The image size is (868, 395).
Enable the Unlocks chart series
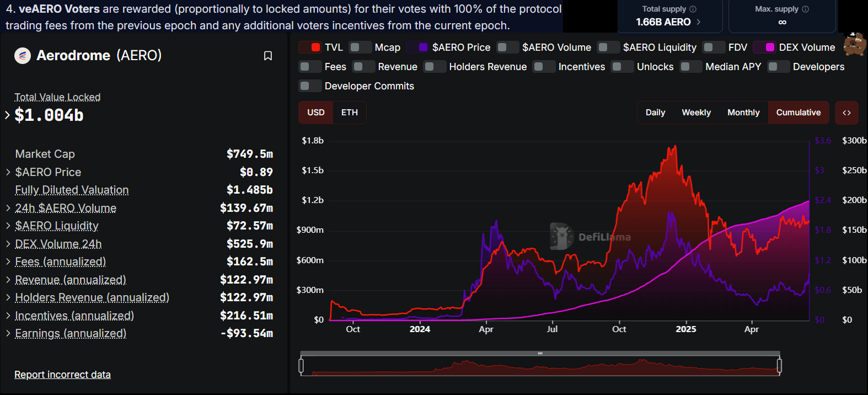pyautogui.click(x=622, y=67)
